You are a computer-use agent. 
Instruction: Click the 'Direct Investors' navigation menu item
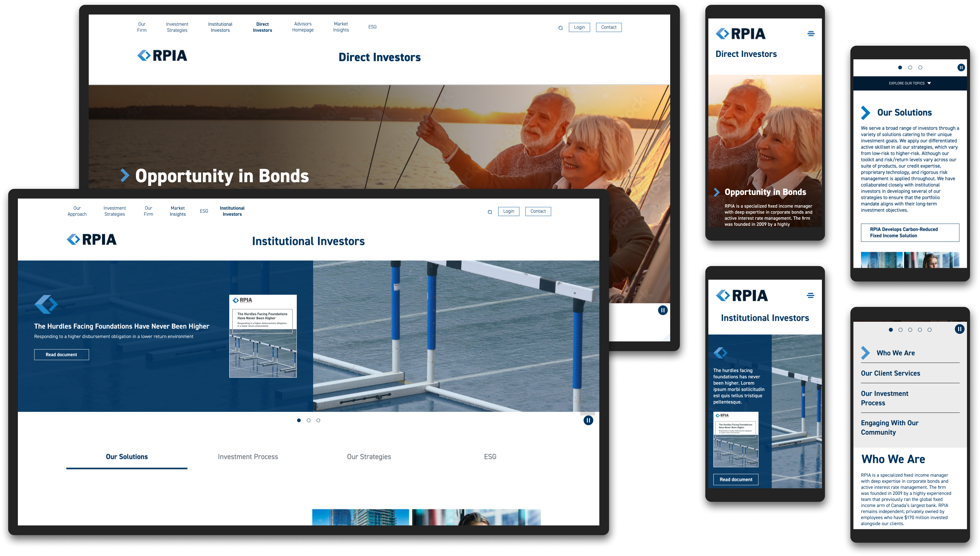click(x=263, y=27)
